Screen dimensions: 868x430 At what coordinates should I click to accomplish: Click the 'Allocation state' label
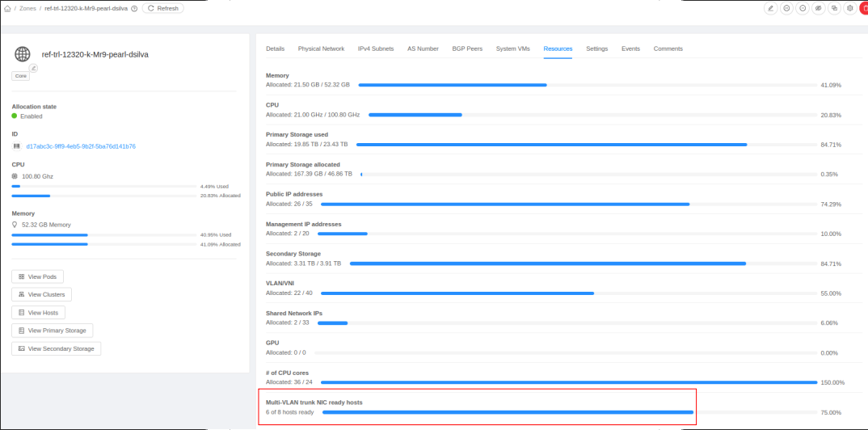[34, 106]
